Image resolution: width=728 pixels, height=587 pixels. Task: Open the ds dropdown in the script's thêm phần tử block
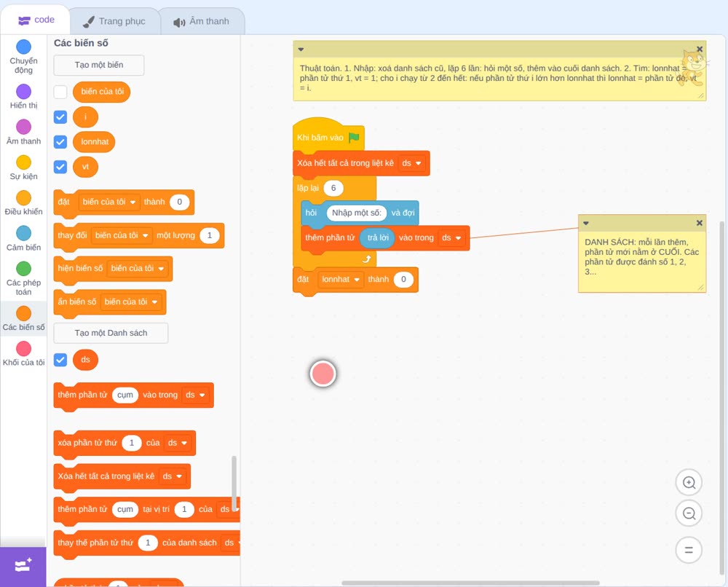pyautogui.click(x=451, y=237)
